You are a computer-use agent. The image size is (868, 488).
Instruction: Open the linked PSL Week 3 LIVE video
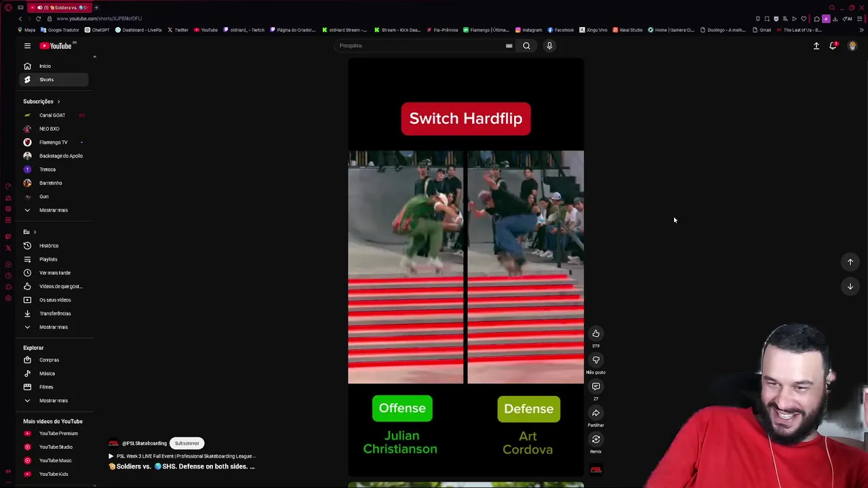(182, 456)
